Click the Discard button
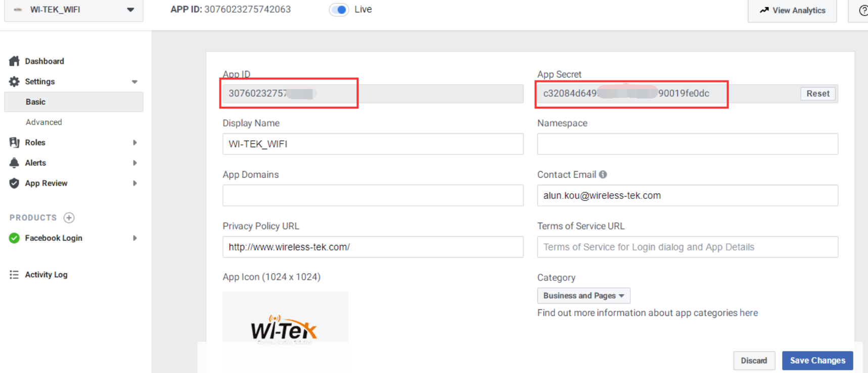The width and height of the screenshot is (868, 373). [x=754, y=361]
